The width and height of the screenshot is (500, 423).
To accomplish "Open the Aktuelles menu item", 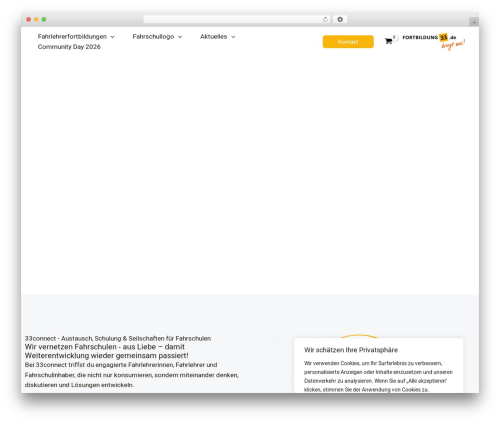I will (x=214, y=37).
